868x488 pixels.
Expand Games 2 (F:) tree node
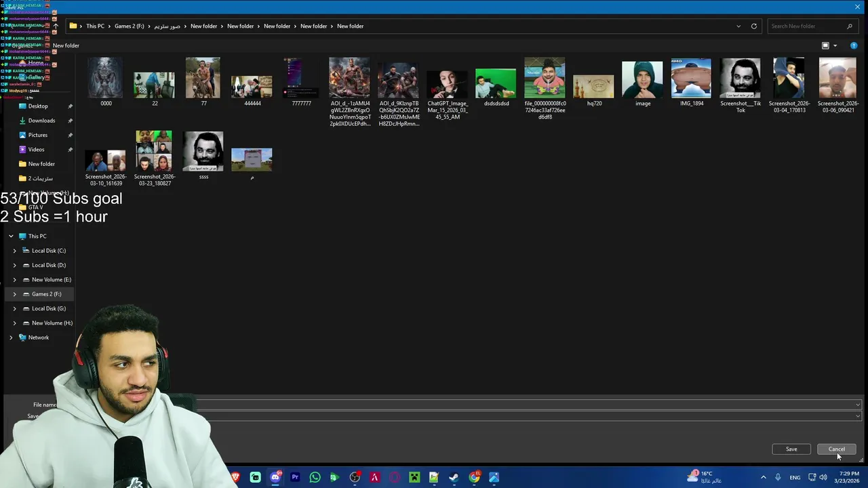(14, 294)
